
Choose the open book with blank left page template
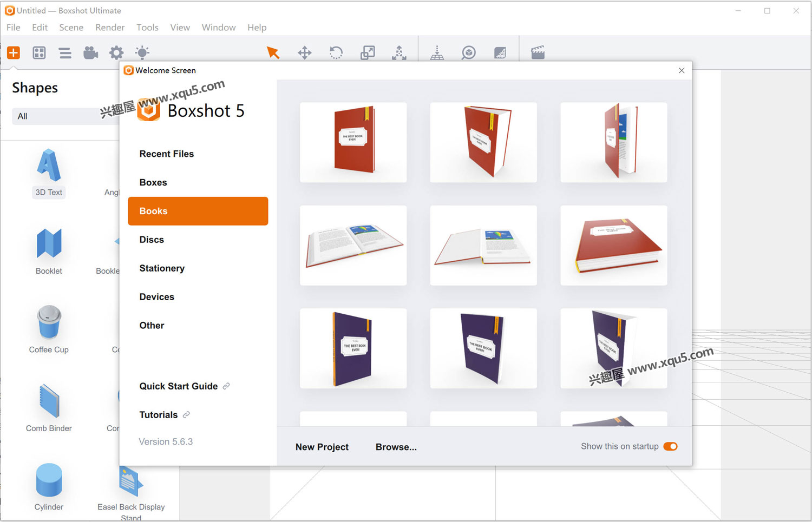(483, 245)
